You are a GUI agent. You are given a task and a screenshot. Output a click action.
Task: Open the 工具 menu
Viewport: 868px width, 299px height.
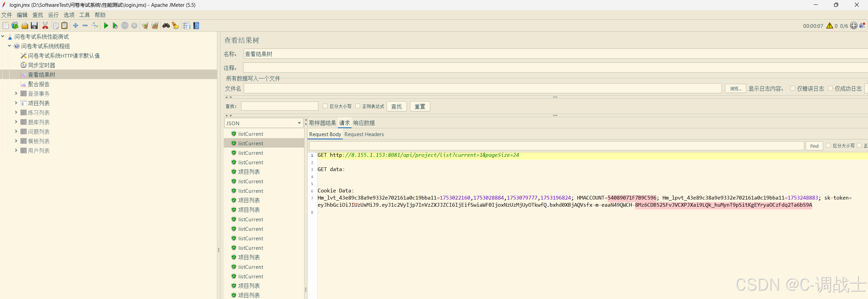[x=84, y=15]
